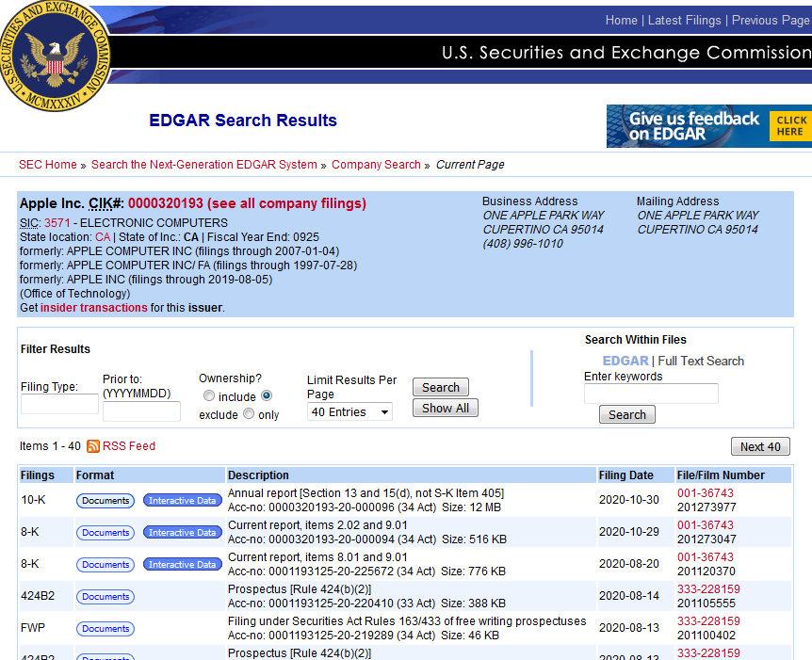Screen dimensions: 812x660
Task: Open the 40 Entries results dropdown
Action: (350, 412)
